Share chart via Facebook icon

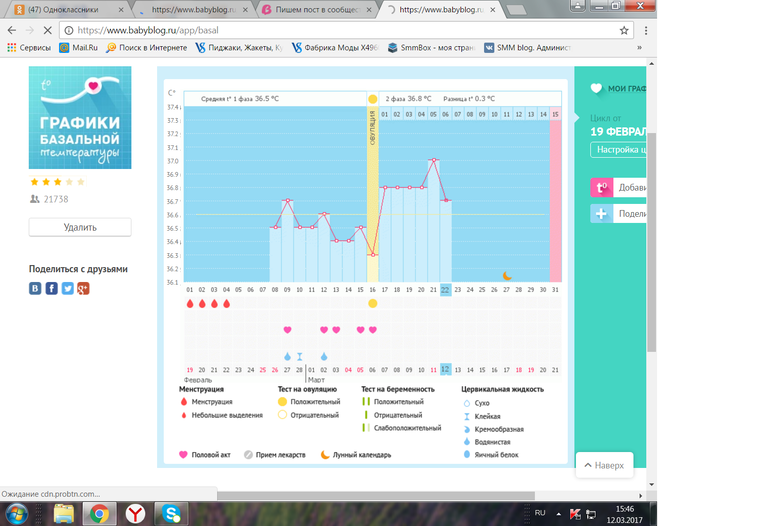(x=52, y=289)
